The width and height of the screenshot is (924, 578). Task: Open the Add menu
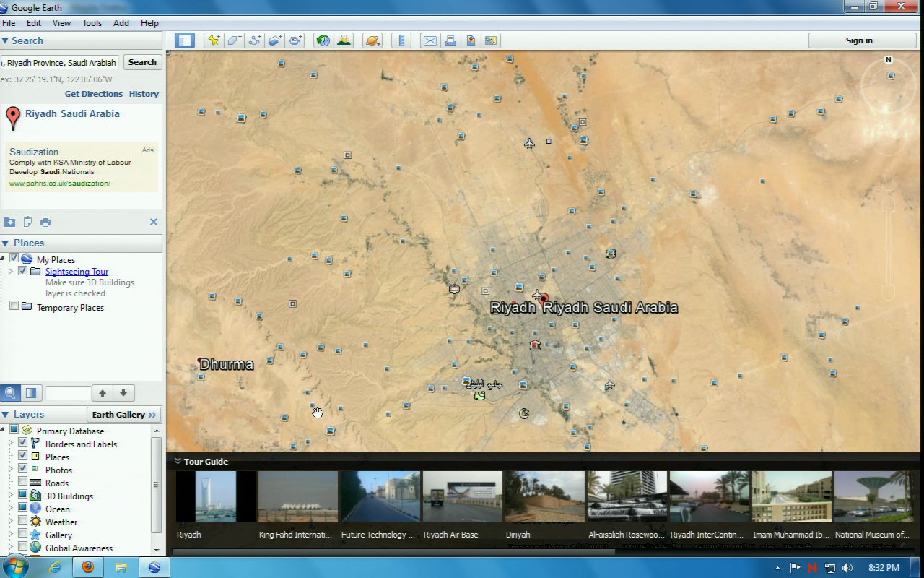[x=121, y=23]
